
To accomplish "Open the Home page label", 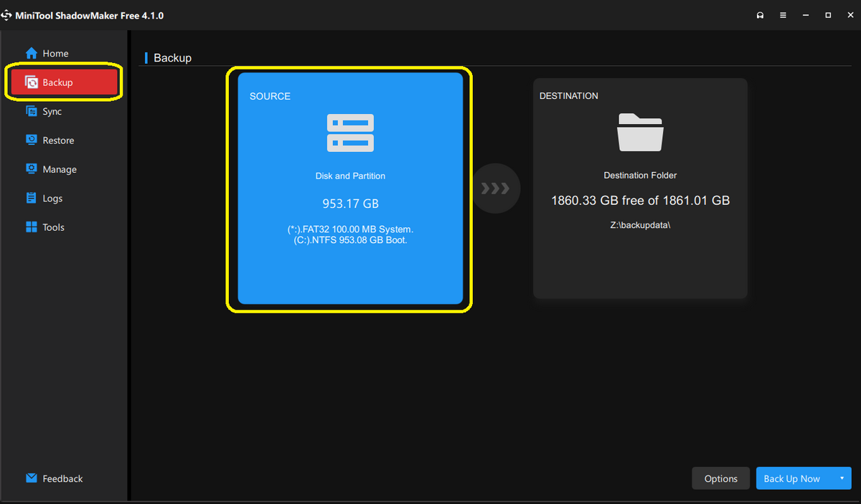I will coord(55,54).
